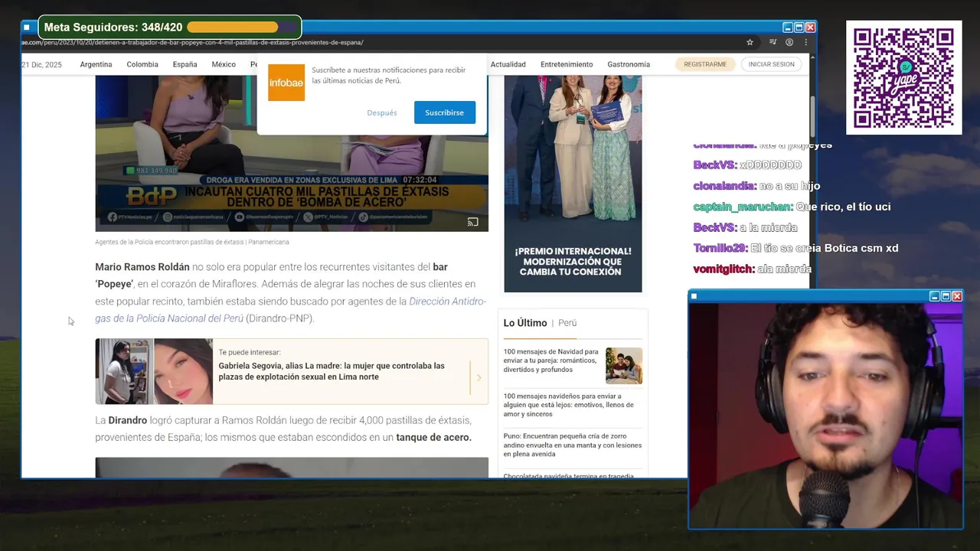The image size is (980, 551).
Task: Open the browser profile avatar icon
Action: (789, 43)
